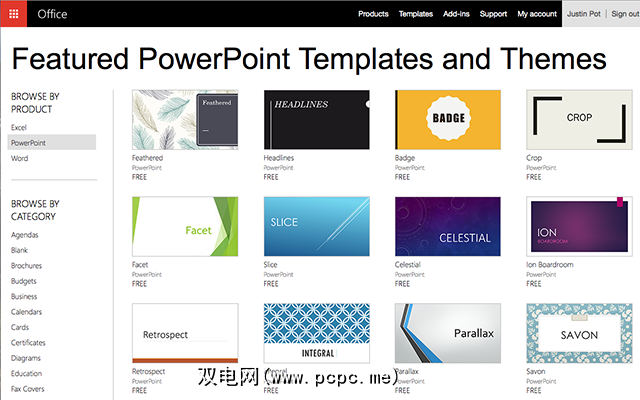640x400 pixels.
Task: Click the Ion Boardroom title text
Action: click(550, 265)
